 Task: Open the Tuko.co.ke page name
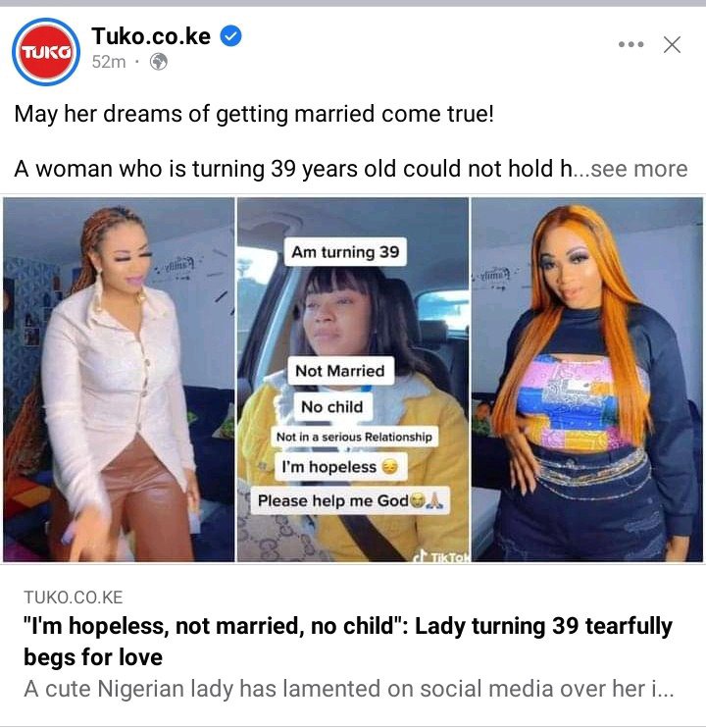(x=151, y=35)
